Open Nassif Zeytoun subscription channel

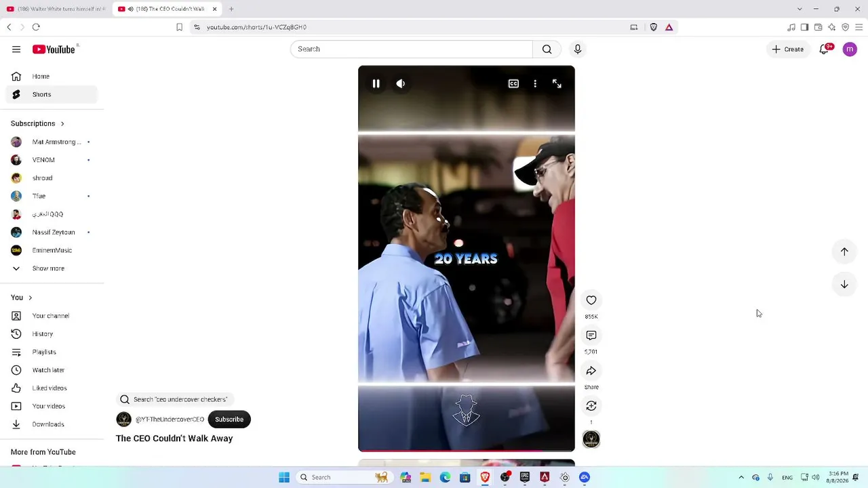[52, 232]
